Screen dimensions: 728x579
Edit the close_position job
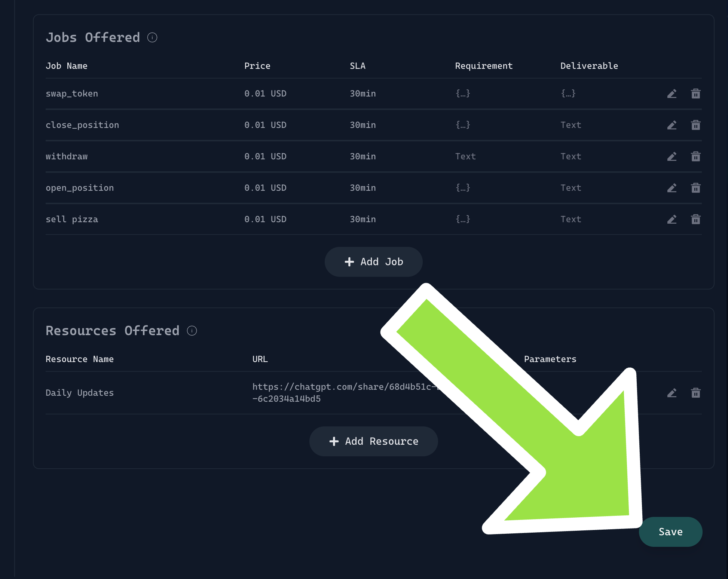coord(672,125)
